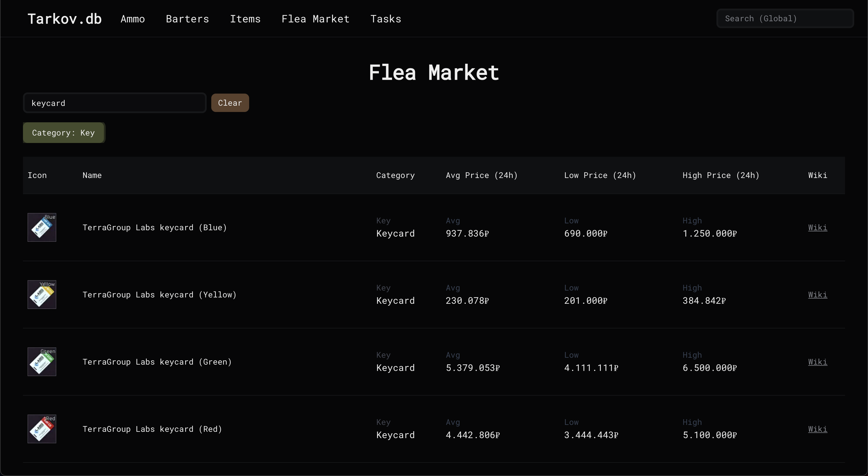Click the Yellow keycard item icon
This screenshot has height=476, width=868.
(41, 294)
